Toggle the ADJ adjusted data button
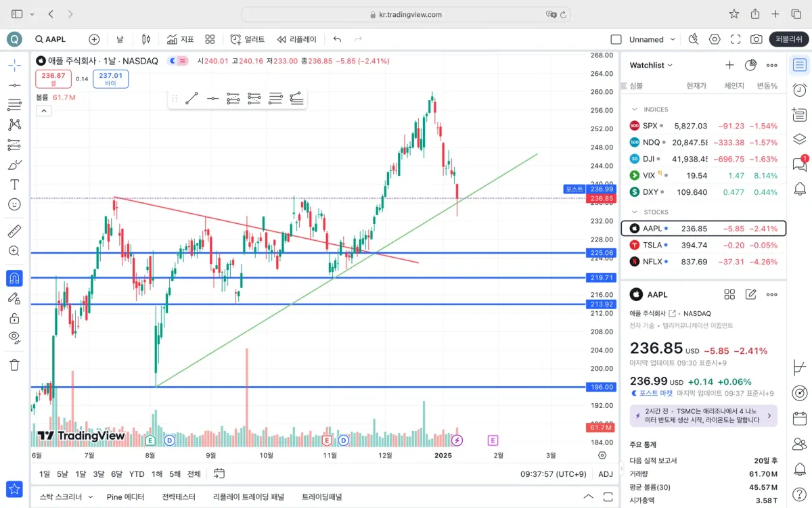Viewport: 812px width, 508px height. pos(606,474)
